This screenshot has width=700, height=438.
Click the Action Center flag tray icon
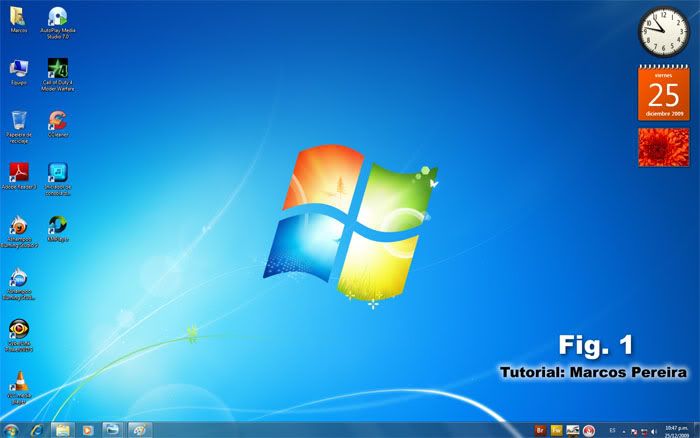(x=634, y=432)
